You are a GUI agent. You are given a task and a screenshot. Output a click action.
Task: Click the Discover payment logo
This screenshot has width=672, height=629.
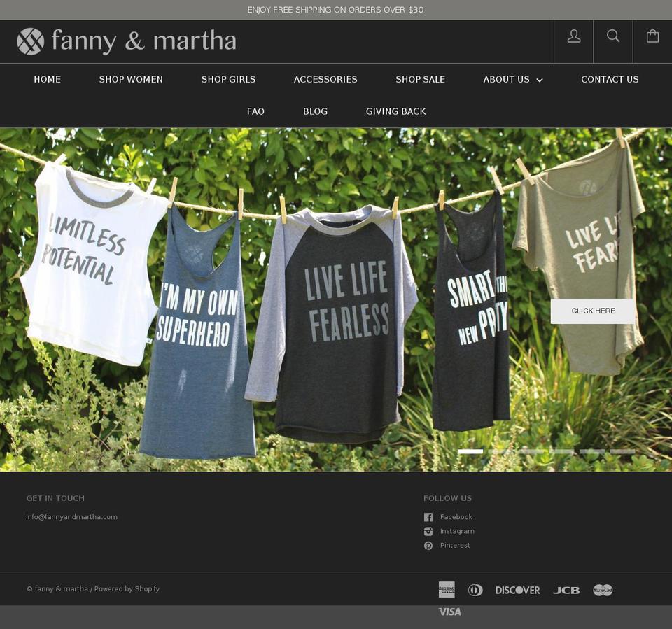518,590
